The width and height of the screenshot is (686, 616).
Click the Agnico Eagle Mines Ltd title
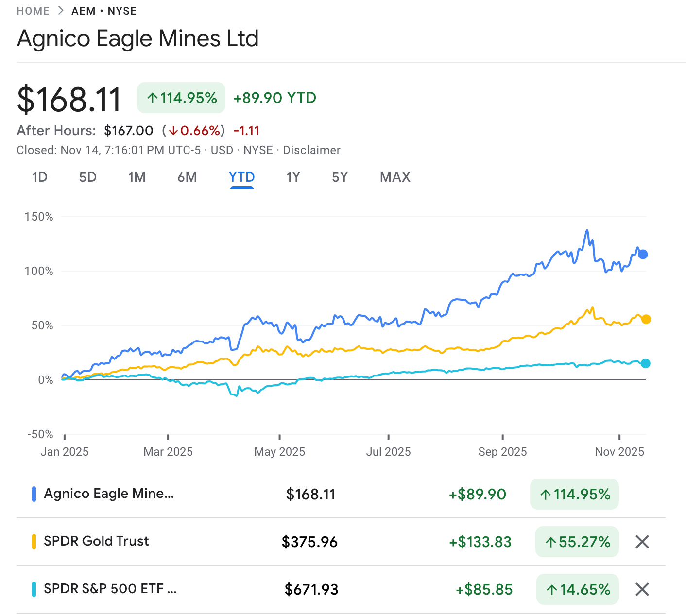click(138, 39)
